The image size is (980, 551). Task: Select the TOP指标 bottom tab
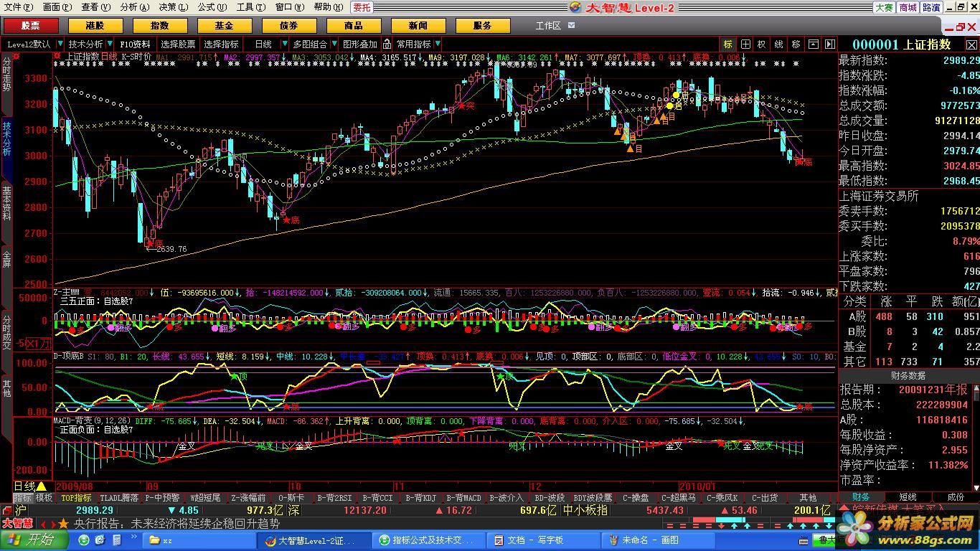coord(76,497)
